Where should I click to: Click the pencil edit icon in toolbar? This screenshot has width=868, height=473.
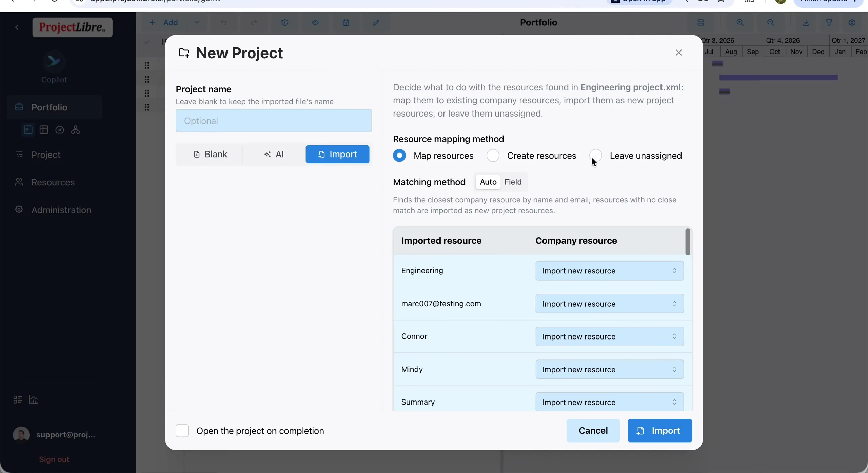tap(376, 23)
